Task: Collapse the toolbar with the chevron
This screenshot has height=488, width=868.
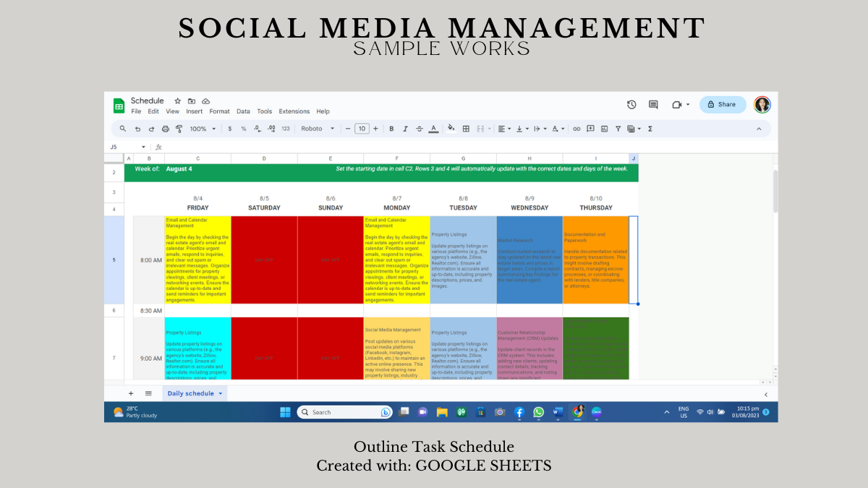Action: [759, 129]
